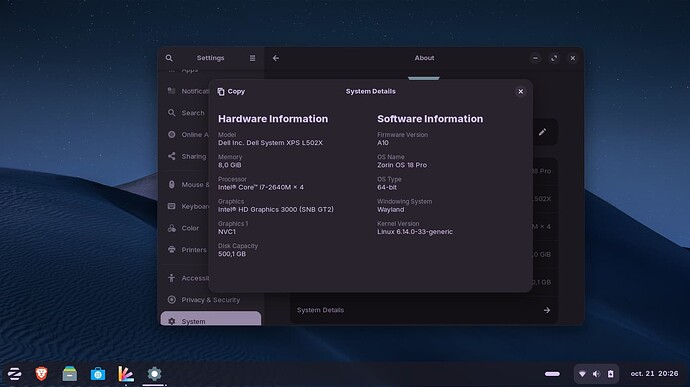Select the System sidebar item

coord(210,320)
